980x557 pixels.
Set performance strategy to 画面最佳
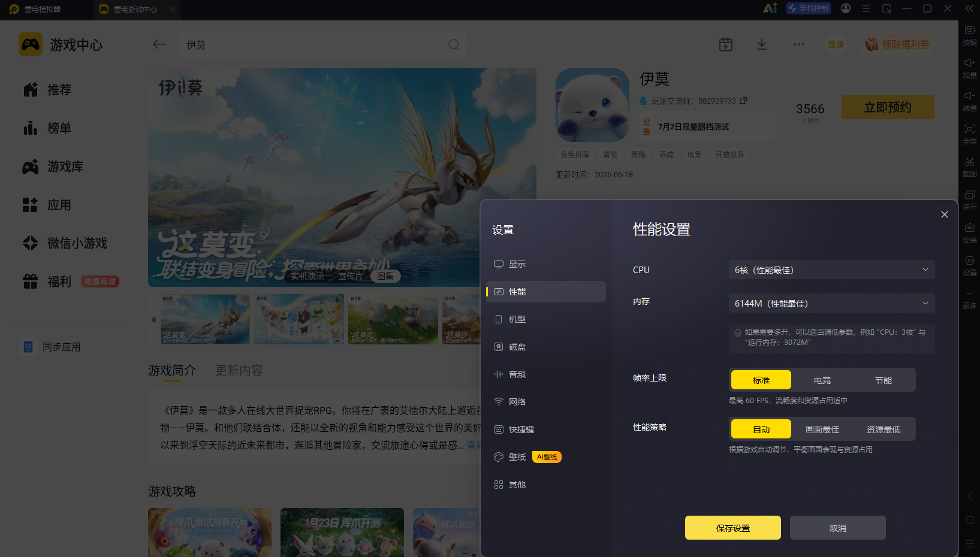(822, 429)
